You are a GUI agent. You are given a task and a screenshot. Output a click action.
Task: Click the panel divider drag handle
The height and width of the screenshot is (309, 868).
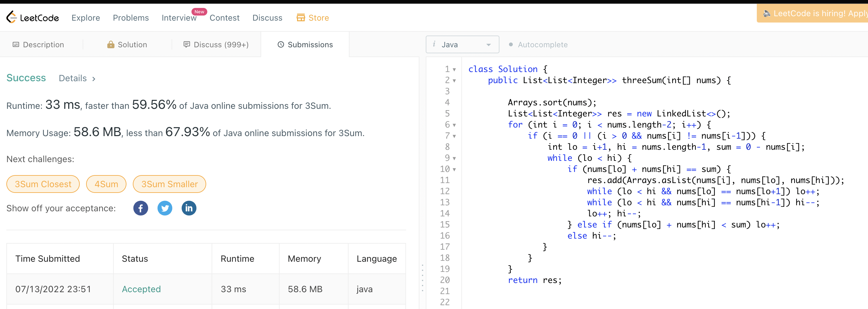423,278
